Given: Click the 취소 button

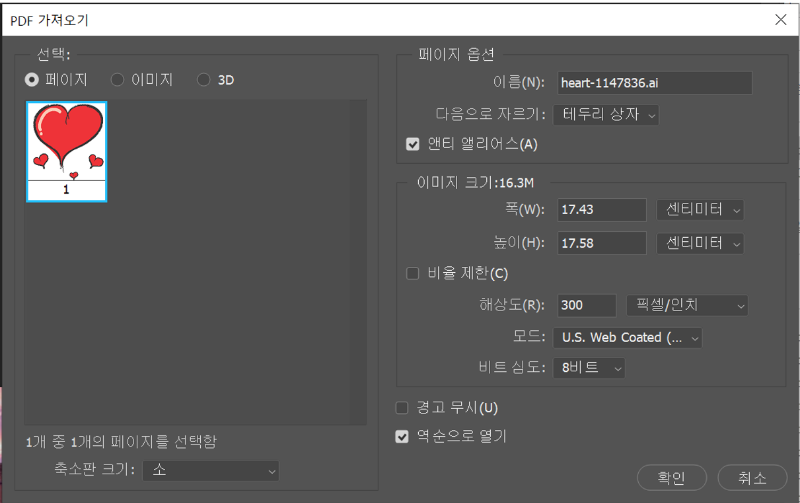Looking at the screenshot, I should (x=753, y=478).
